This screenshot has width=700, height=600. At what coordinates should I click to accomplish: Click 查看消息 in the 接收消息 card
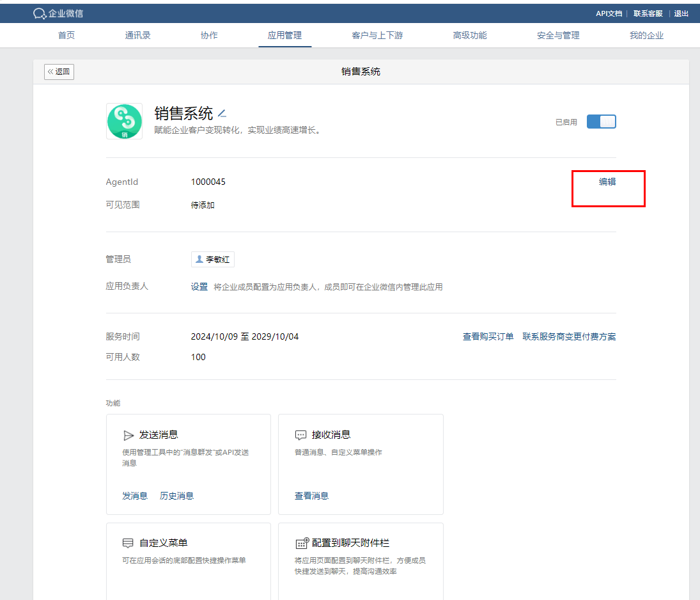point(311,496)
